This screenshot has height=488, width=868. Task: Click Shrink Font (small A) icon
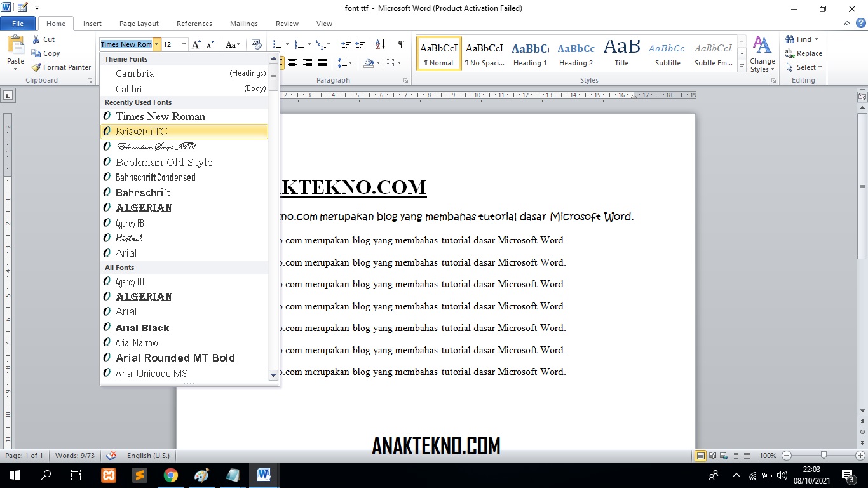pos(210,44)
